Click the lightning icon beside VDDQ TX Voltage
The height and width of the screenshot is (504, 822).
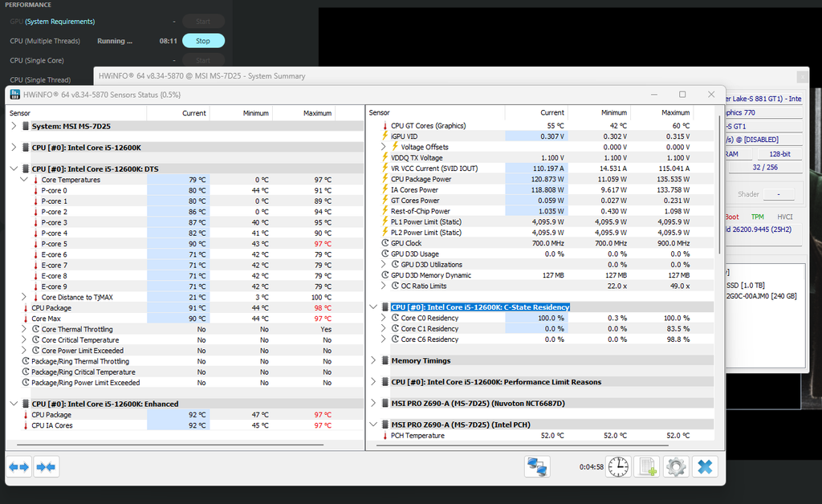[x=385, y=157]
